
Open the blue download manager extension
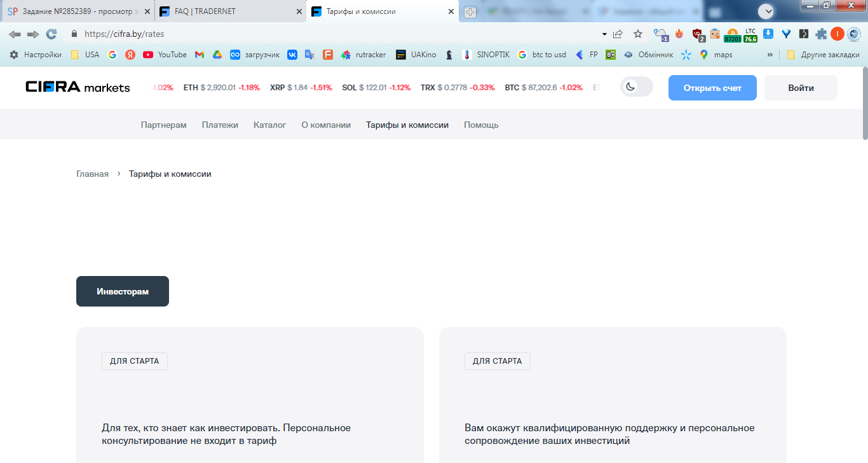coord(768,34)
